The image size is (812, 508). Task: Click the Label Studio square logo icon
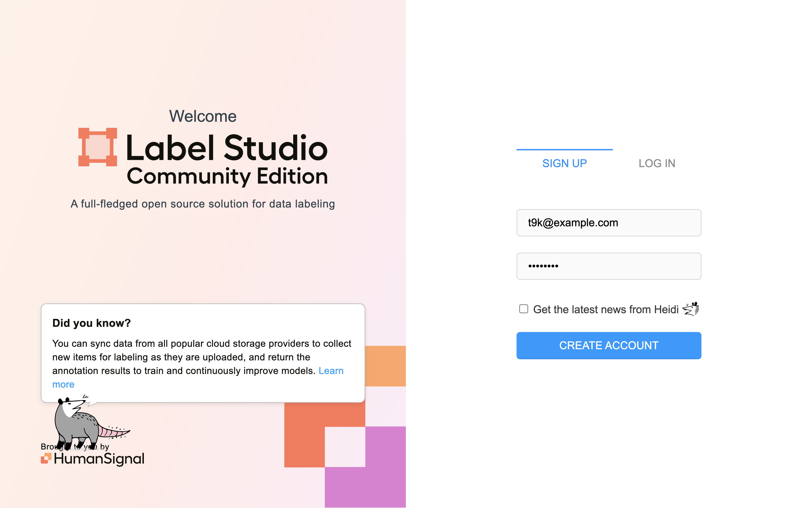click(x=98, y=147)
